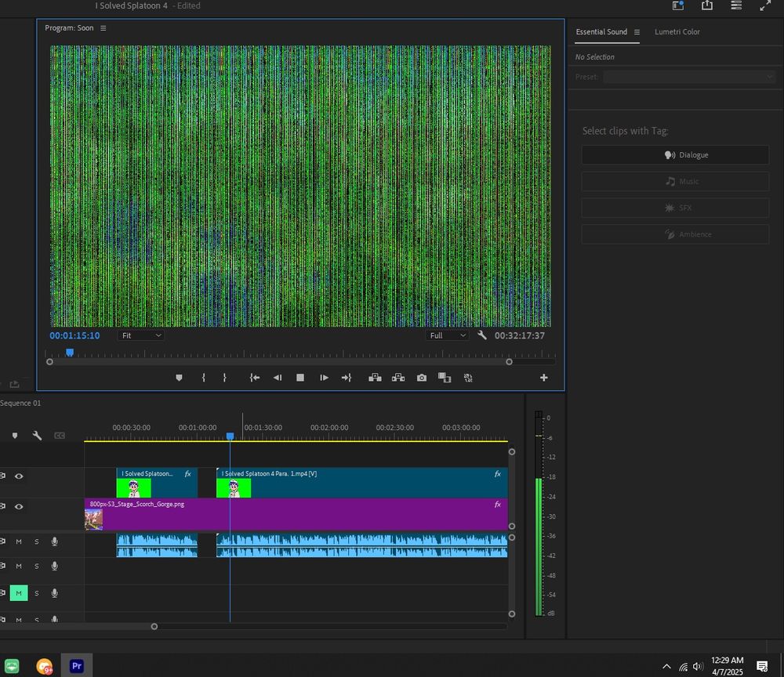The height and width of the screenshot is (677, 784).
Task: Open Premiere Pro from the Windows taskbar
Action: [77, 666]
